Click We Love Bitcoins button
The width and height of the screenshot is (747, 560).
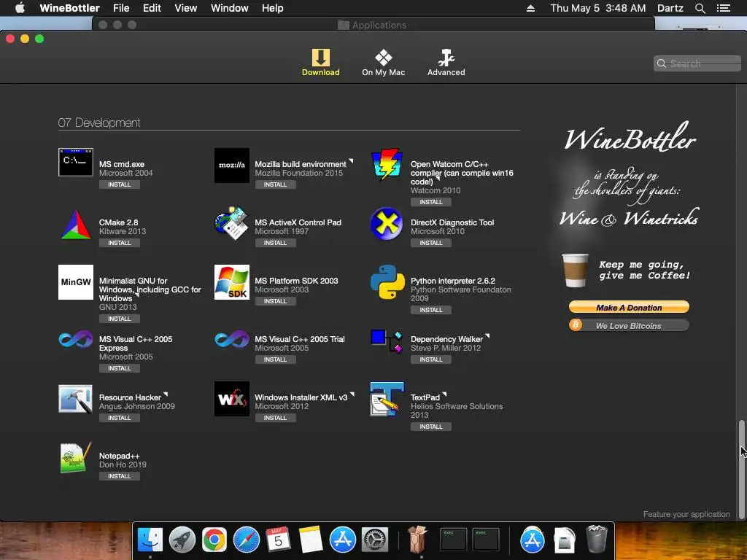click(629, 325)
